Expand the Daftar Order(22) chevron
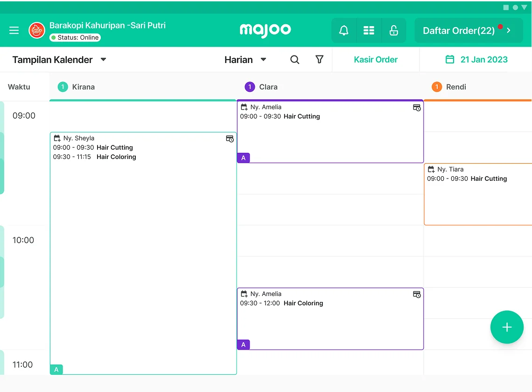The width and height of the screenshot is (532, 392). click(x=509, y=31)
